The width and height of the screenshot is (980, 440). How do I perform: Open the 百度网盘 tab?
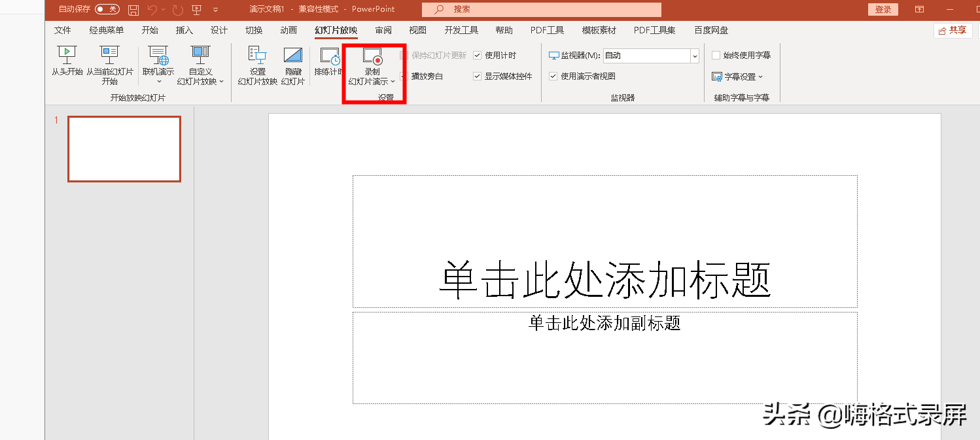point(711,30)
